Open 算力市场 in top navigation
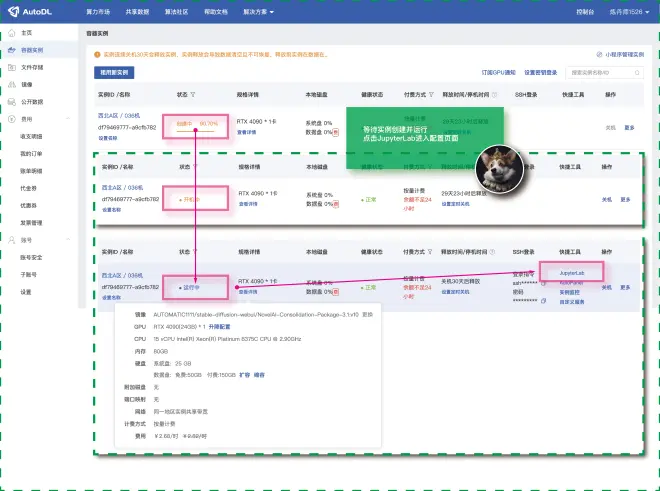The height and width of the screenshot is (491, 660). [99, 12]
